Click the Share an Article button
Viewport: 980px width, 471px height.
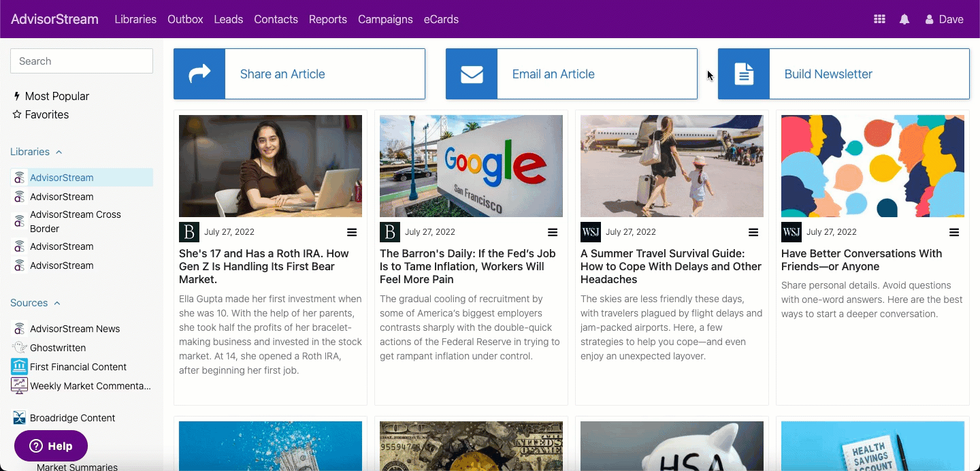click(x=299, y=74)
